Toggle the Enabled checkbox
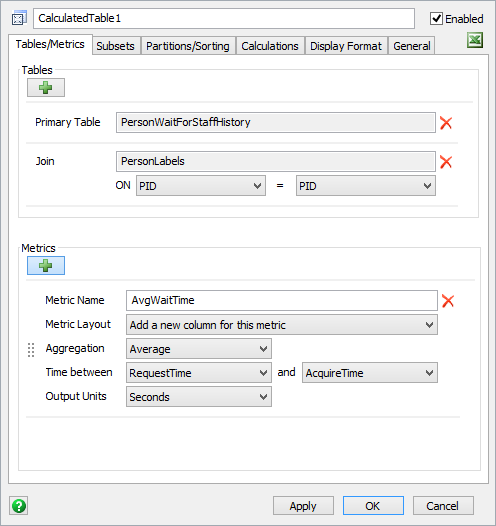This screenshot has width=496, height=526. [436, 18]
